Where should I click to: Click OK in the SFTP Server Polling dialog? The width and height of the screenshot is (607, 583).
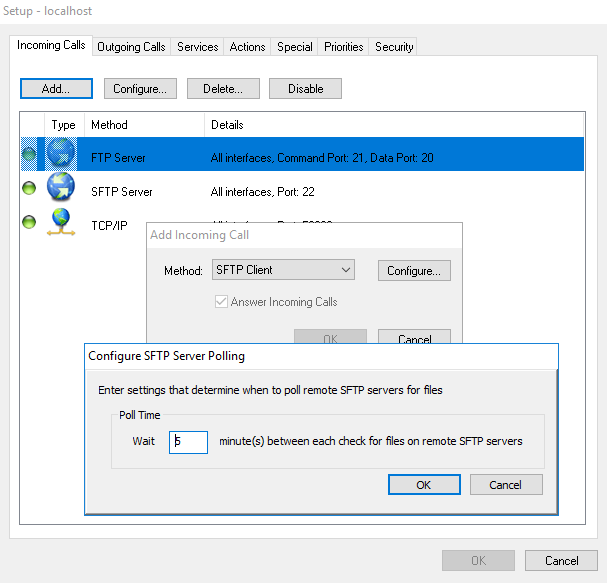point(424,485)
